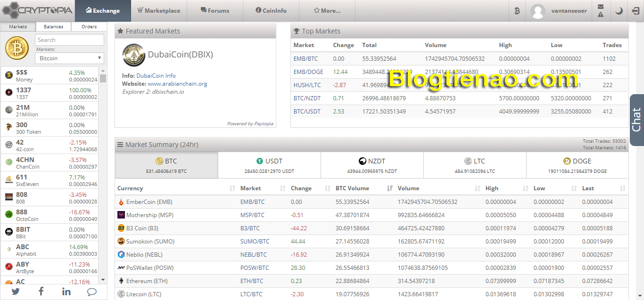Open the Markets dropdown showing Bitcoin
This screenshot has width=644, height=300.
click(69, 58)
